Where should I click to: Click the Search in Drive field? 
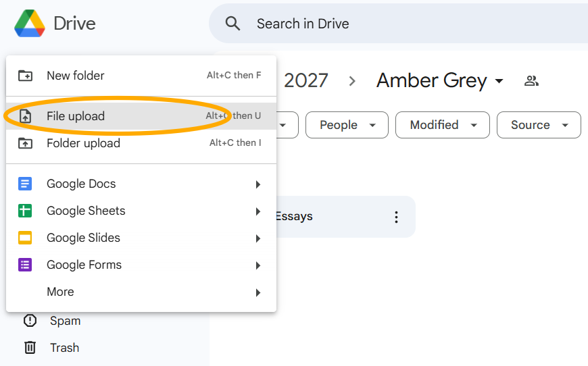coord(406,24)
